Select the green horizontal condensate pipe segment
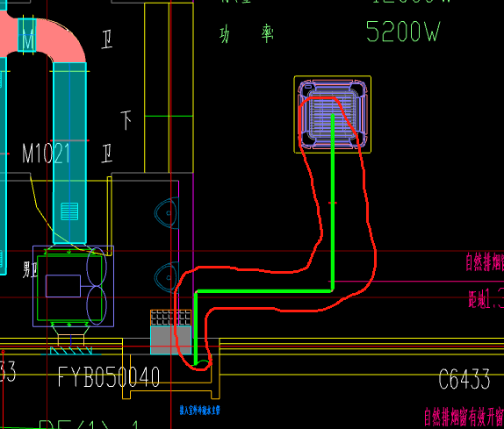 (264, 291)
